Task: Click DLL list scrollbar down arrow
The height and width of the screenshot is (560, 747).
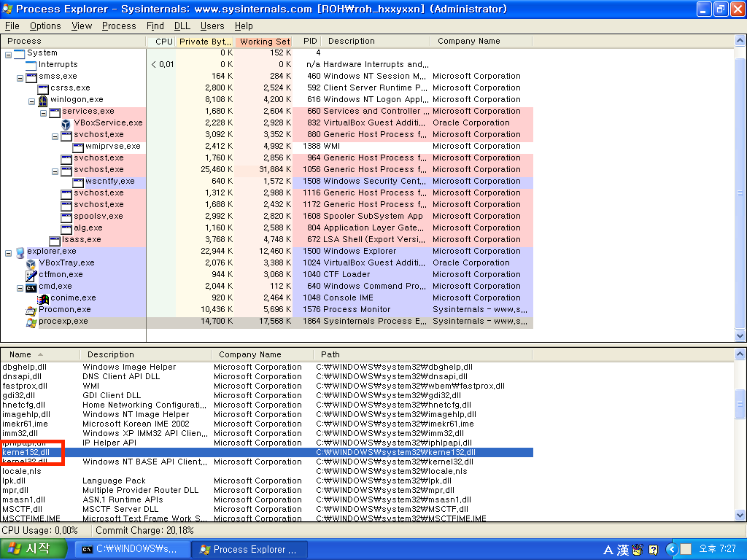Action: tap(740, 516)
